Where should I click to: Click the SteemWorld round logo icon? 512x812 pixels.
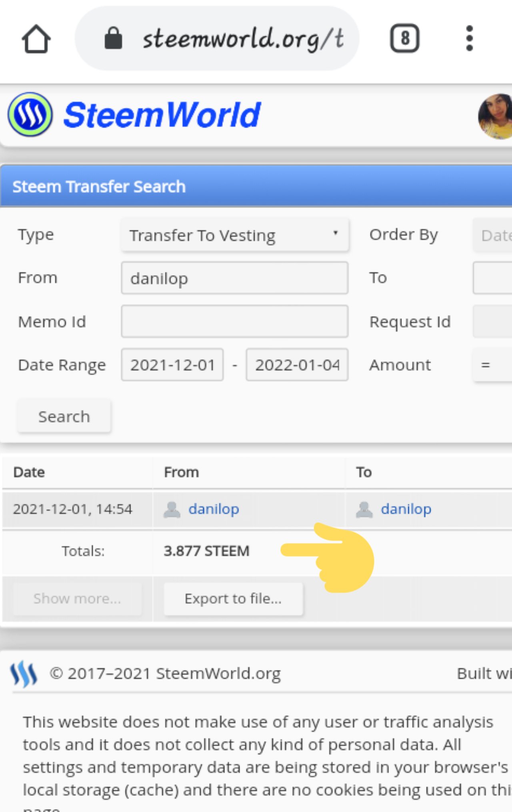point(30,115)
